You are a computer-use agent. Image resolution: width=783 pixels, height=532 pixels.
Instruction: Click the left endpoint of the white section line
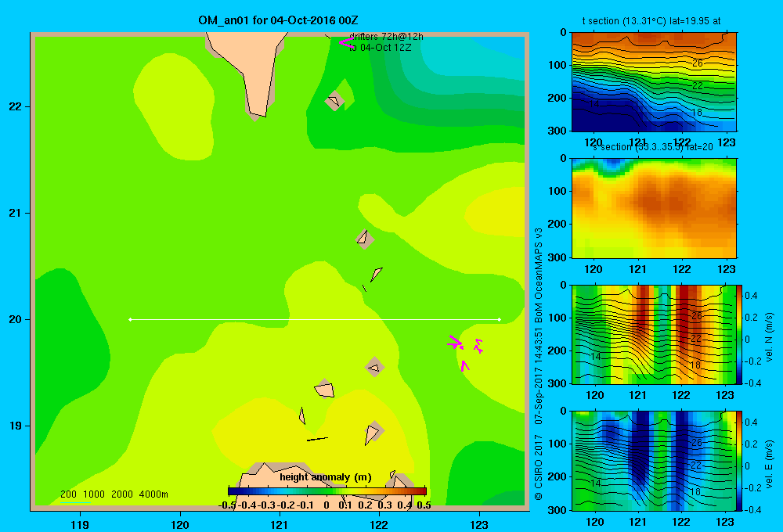click(x=130, y=319)
